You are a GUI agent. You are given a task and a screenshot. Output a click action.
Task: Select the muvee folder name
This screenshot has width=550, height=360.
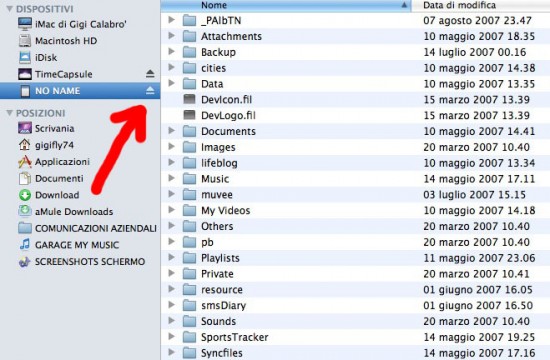point(217,194)
